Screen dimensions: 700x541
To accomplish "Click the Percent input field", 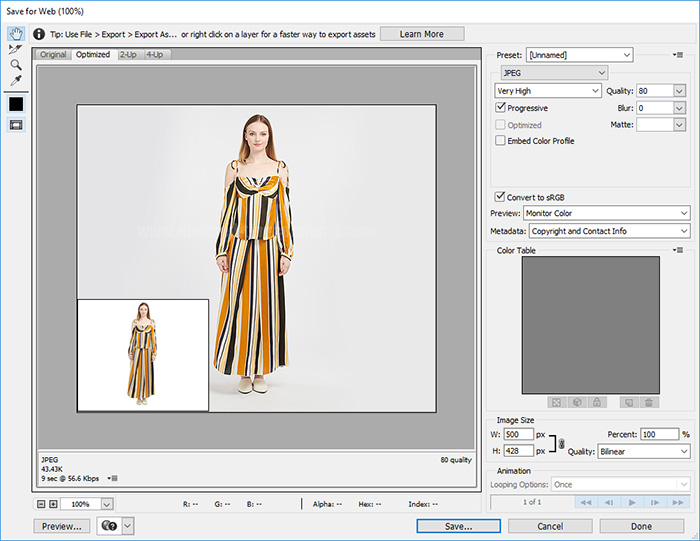I will (x=659, y=434).
